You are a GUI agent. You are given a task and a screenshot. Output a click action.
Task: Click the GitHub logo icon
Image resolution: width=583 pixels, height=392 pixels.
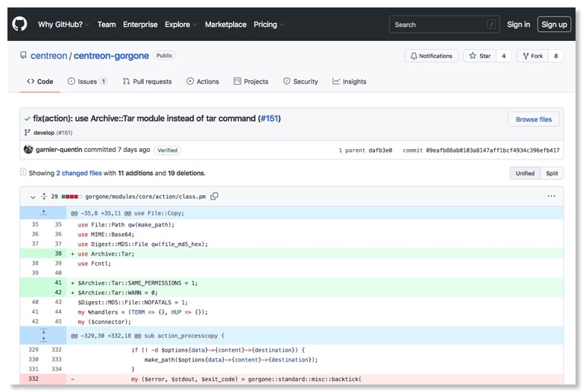pos(20,25)
